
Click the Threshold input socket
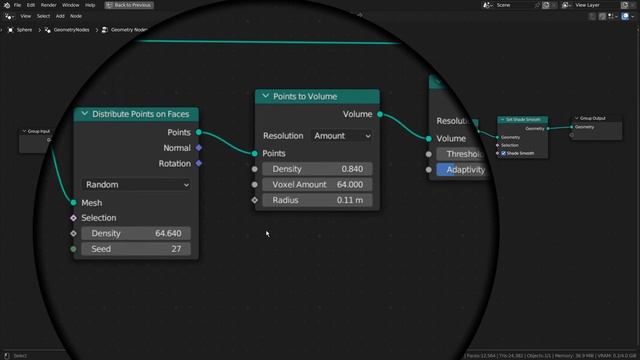click(x=429, y=154)
